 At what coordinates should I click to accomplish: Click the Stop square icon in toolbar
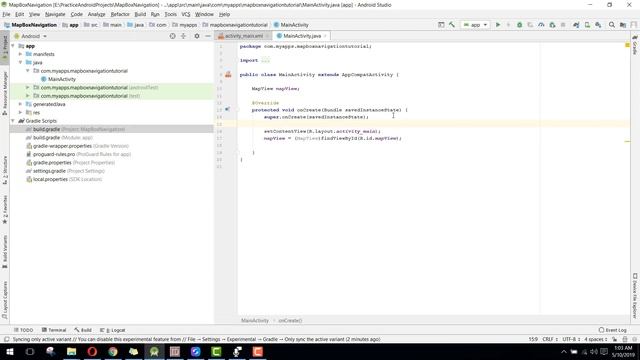(x=563, y=25)
